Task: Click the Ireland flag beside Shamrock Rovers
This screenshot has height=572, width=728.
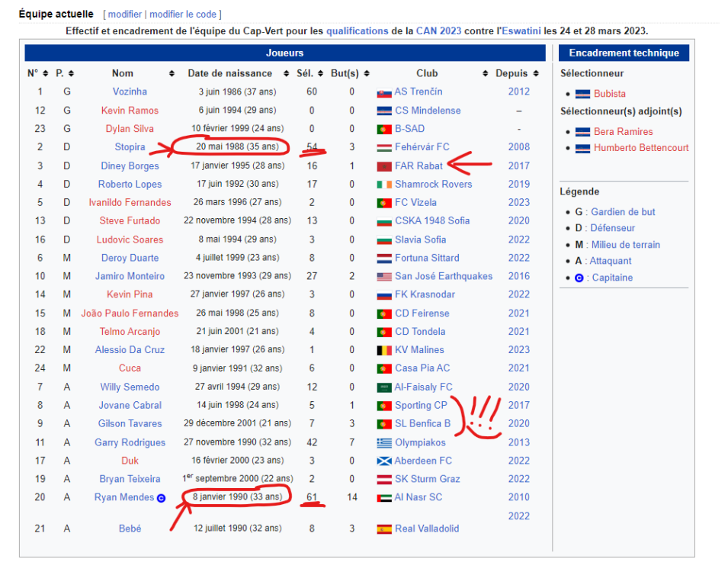Action: [x=384, y=185]
